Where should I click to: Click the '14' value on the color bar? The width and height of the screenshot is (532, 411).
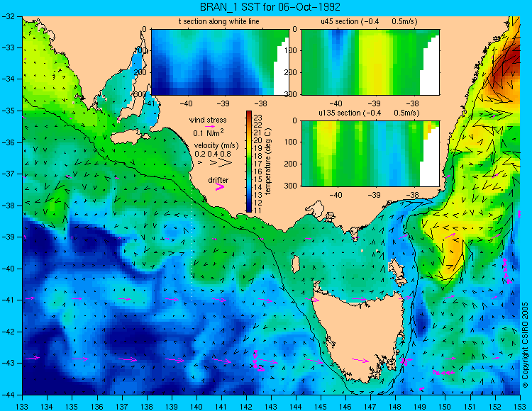(x=258, y=187)
